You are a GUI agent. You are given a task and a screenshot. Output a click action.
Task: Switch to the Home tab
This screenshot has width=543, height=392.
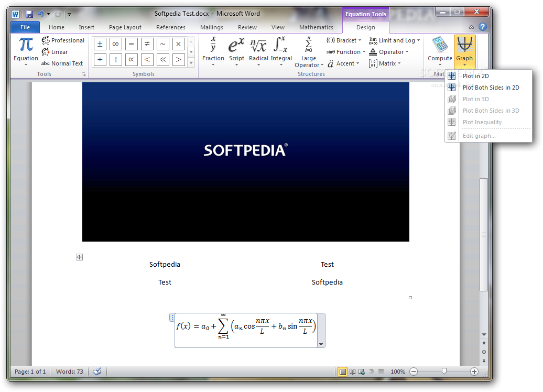[57, 27]
